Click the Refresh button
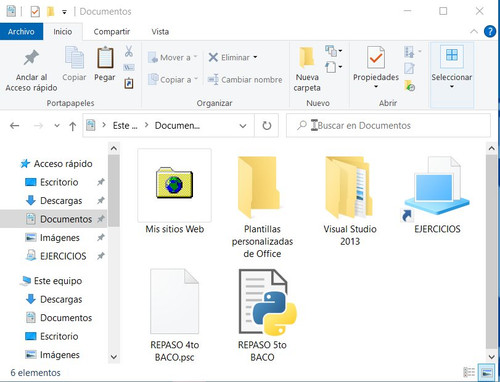Viewport: 500px width, 382px height. [267, 126]
